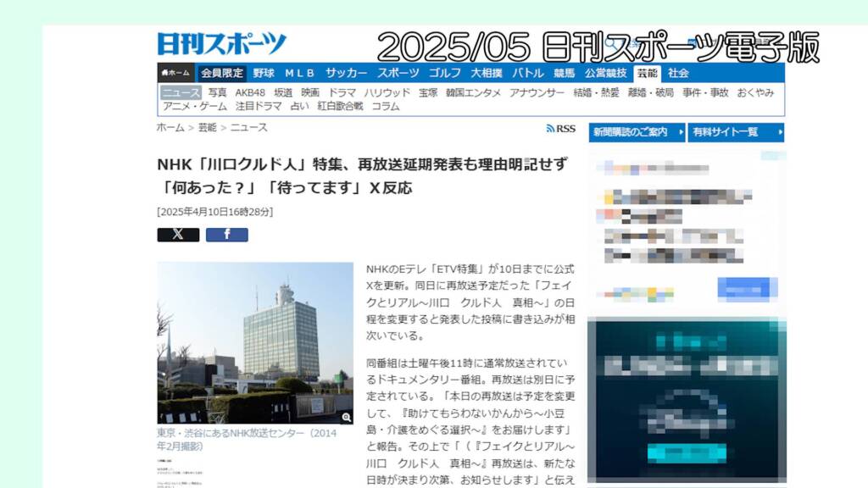Click the NHK「川口クルド人」特集 article headline
This screenshot has height=488, width=868.
[363, 176]
